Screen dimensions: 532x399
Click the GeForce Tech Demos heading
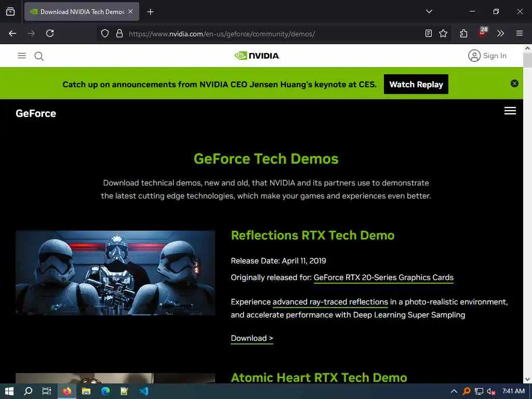[266, 159]
